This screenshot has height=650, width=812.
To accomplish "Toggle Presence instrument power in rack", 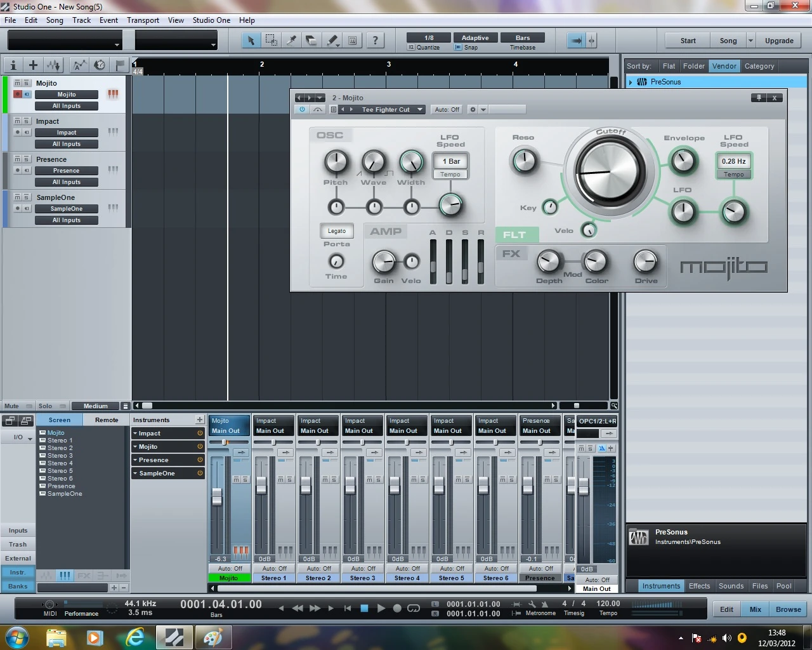I will coord(200,460).
